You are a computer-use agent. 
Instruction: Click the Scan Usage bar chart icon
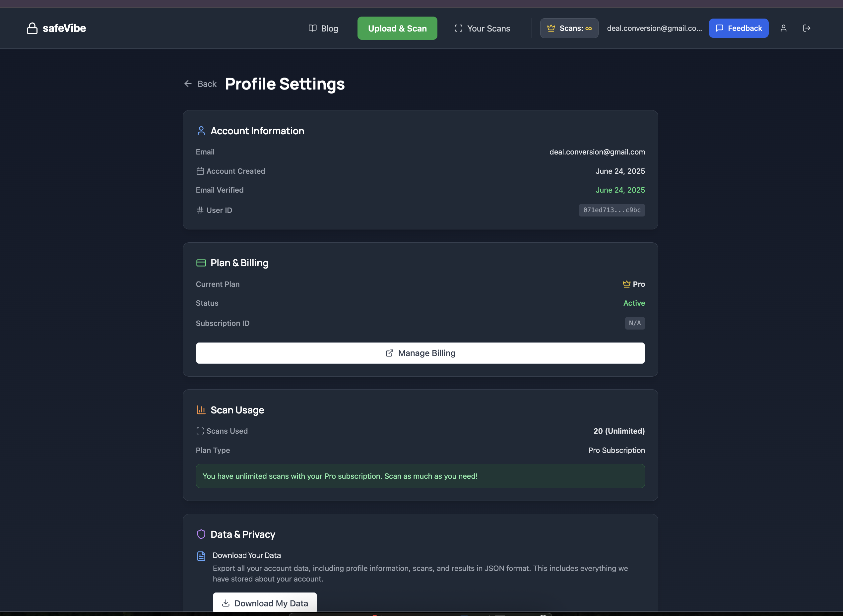tap(201, 410)
